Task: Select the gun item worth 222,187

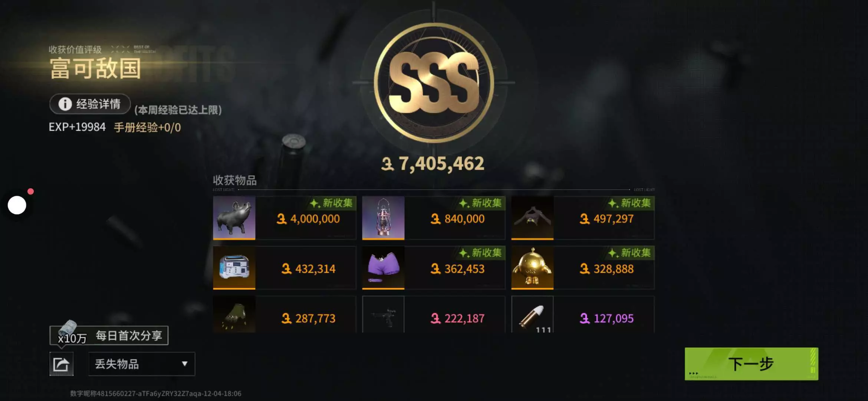Action: tap(383, 314)
